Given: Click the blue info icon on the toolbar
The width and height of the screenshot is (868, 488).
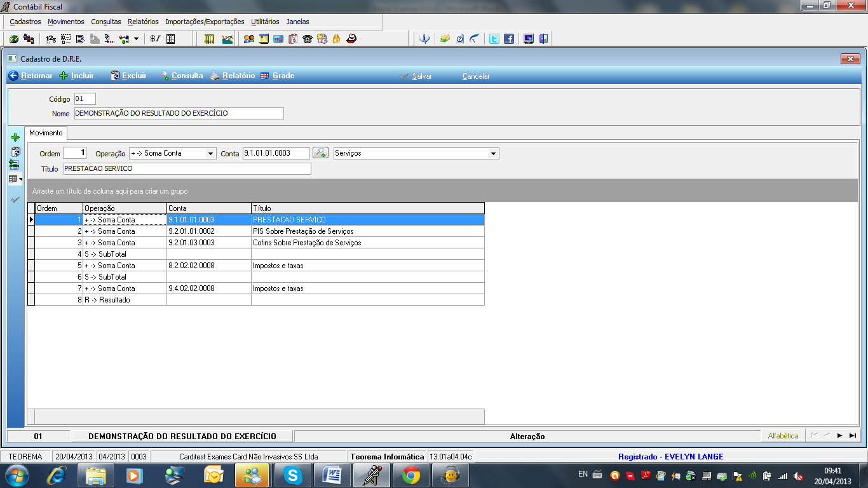Looking at the screenshot, I should [x=425, y=39].
